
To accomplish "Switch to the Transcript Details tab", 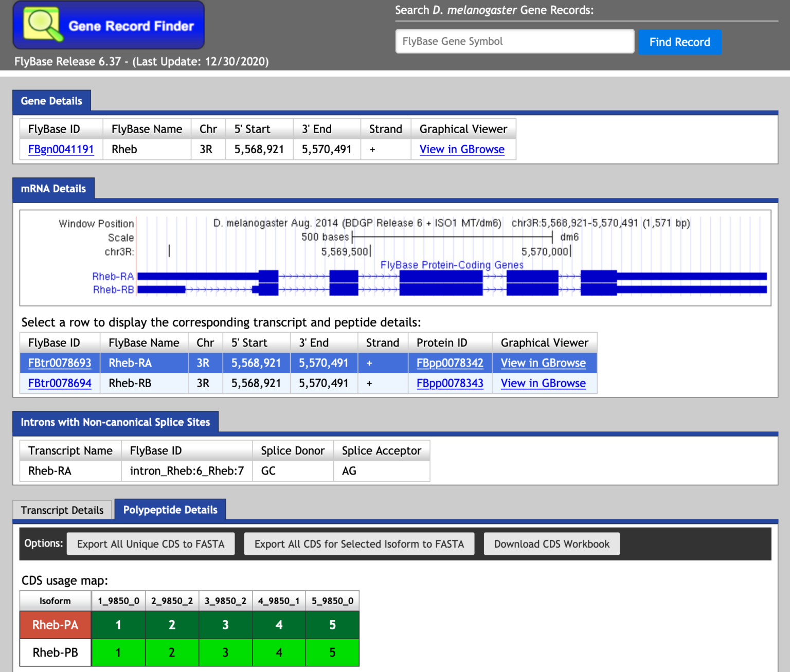I will [x=62, y=510].
